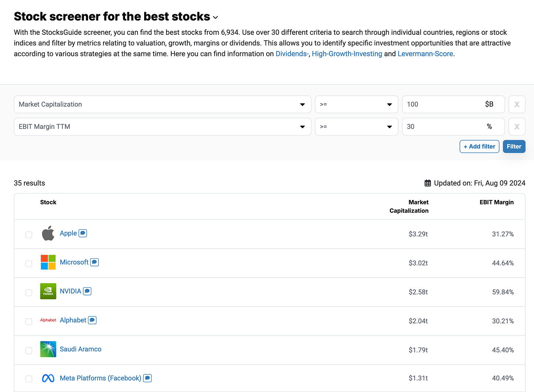The image size is (534, 392).
Task: Open Alphabet comment bubble icon
Action: 92,320
